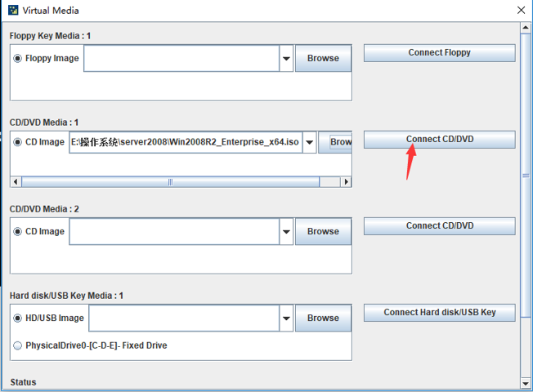Select CD Image radio in CD/DVD Media 1
The height and width of the screenshot is (392, 533).
pyautogui.click(x=18, y=141)
